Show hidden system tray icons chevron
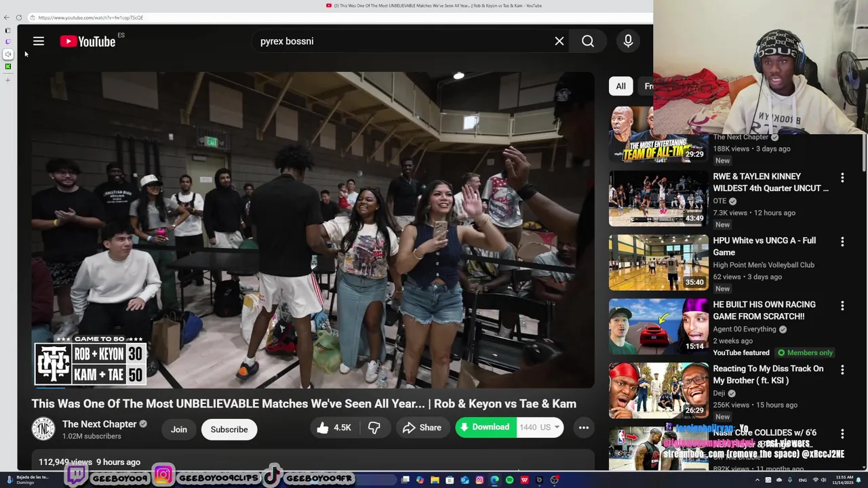The image size is (868, 488). (x=757, y=480)
